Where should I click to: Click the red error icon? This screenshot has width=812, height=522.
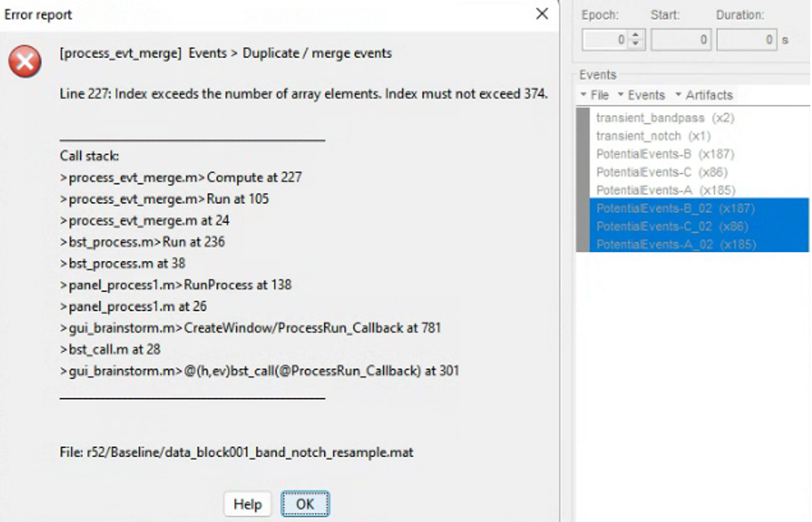coord(24,62)
